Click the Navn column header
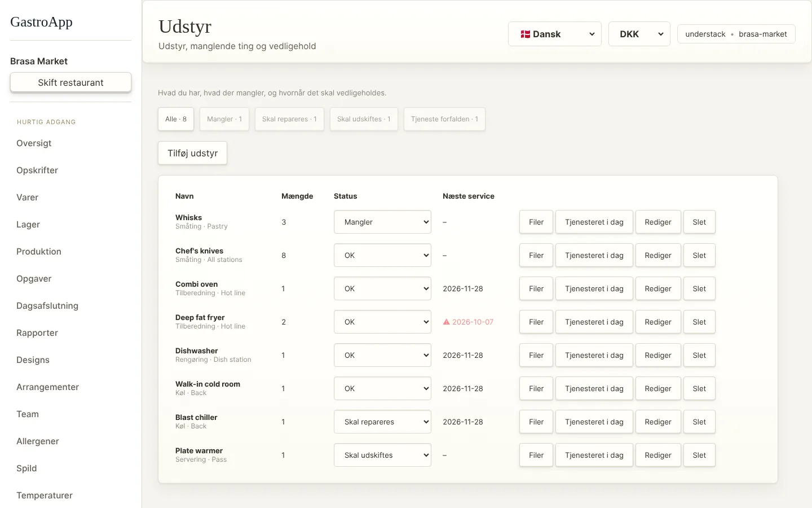The width and height of the screenshot is (812, 508). (184, 196)
